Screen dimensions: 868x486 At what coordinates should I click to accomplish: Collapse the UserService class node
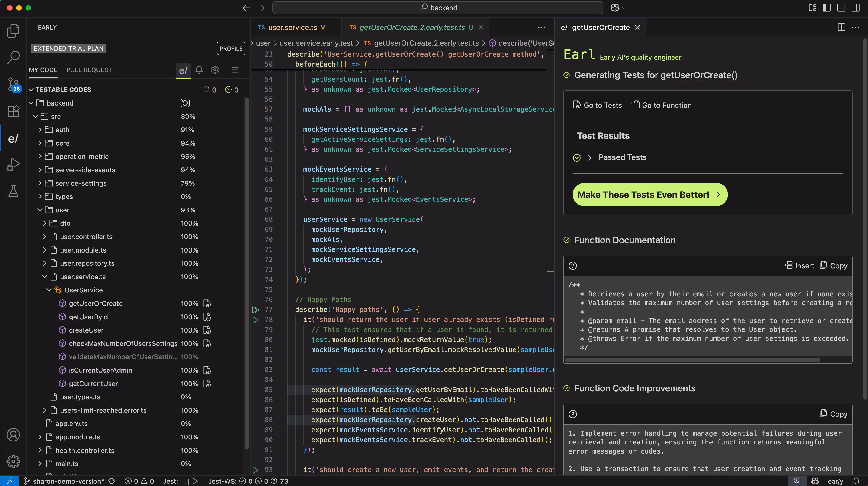(x=49, y=290)
